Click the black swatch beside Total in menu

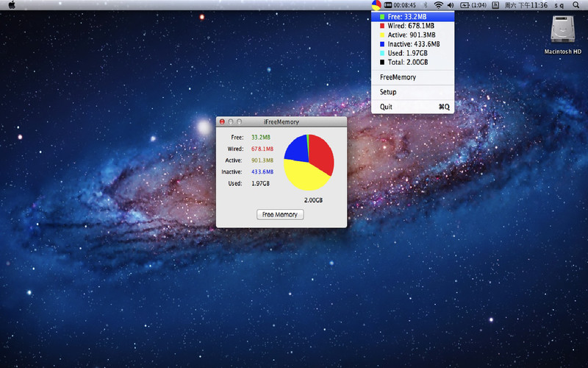[382, 62]
